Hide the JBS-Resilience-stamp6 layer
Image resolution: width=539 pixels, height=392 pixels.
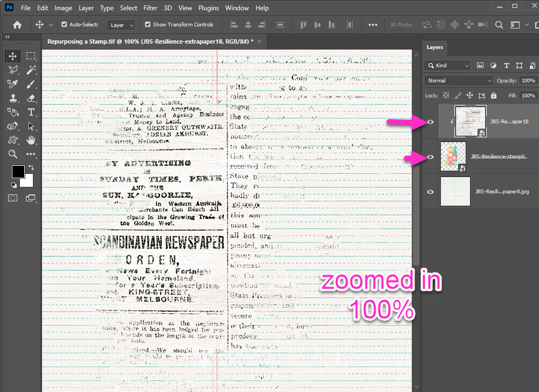pyautogui.click(x=430, y=157)
